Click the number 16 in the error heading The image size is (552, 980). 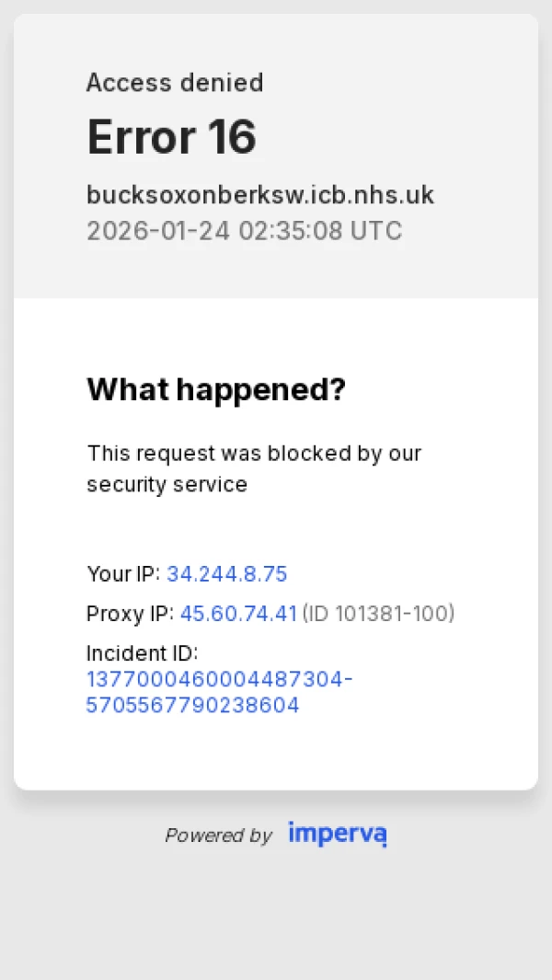pyautogui.click(x=231, y=138)
